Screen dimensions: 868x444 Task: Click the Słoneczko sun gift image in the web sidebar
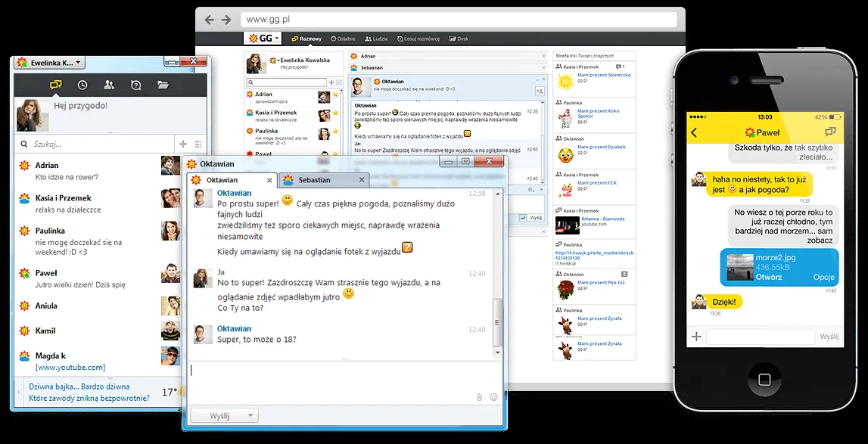tap(565, 83)
